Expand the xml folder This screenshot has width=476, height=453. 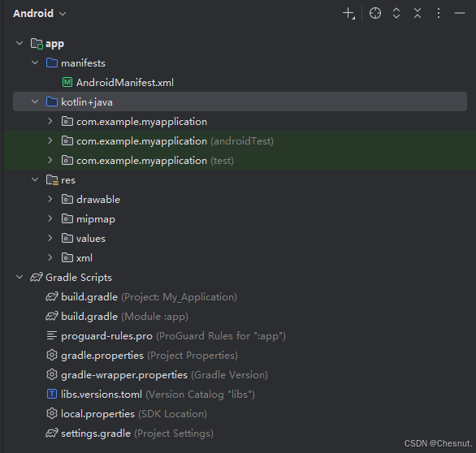coord(50,257)
